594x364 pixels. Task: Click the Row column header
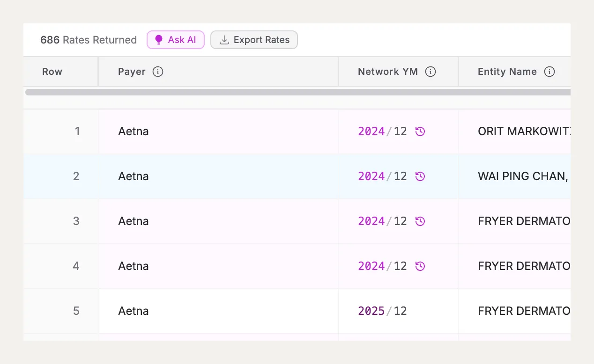point(52,72)
